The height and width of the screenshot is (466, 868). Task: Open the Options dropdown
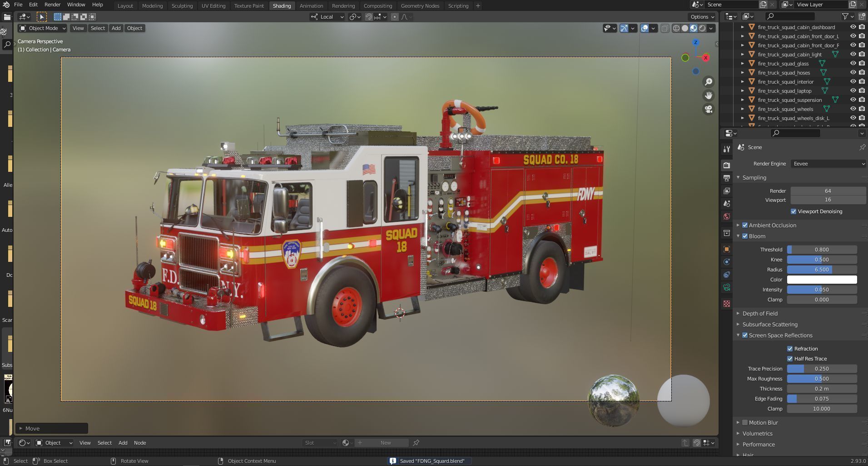tap(702, 17)
